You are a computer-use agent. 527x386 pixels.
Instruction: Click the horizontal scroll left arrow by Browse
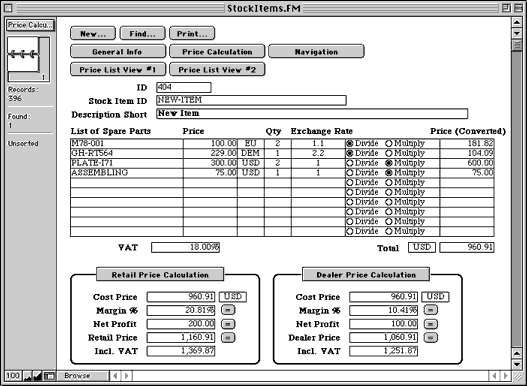pos(115,376)
